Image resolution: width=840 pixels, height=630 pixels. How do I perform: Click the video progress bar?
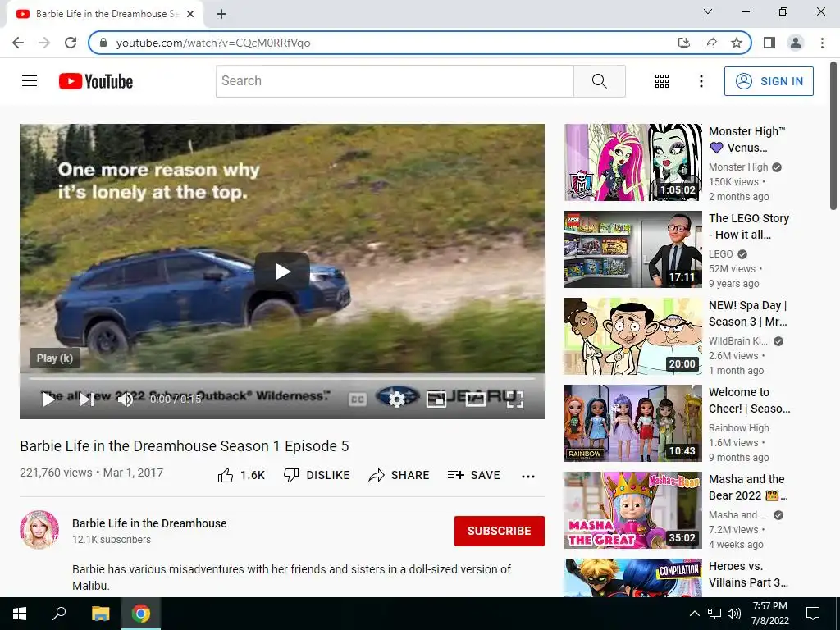tap(282, 379)
